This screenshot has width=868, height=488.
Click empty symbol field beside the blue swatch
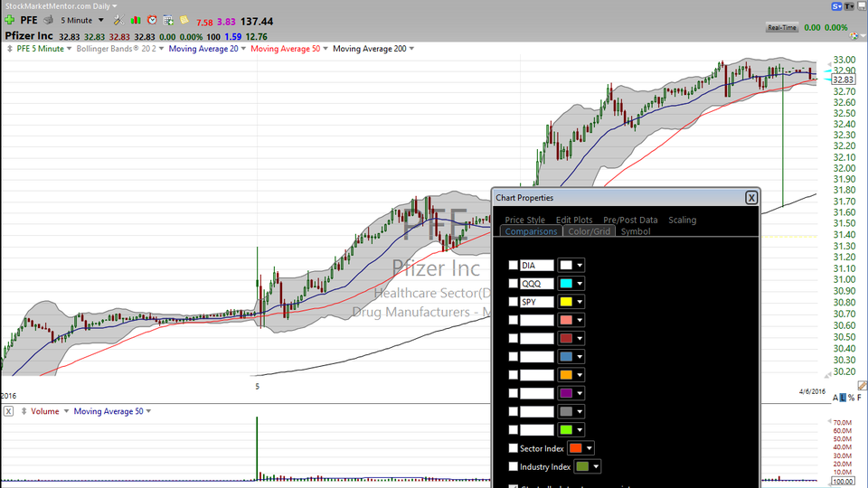pos(536,357)
